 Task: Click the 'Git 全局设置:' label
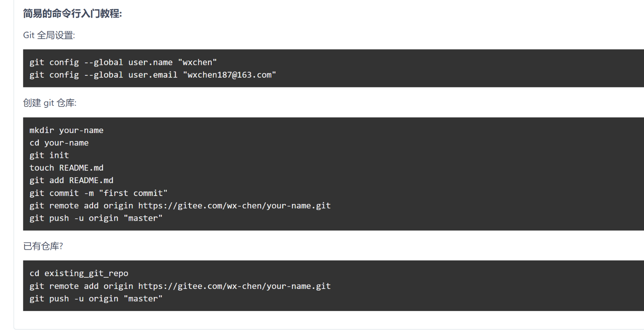pos(49,35)
